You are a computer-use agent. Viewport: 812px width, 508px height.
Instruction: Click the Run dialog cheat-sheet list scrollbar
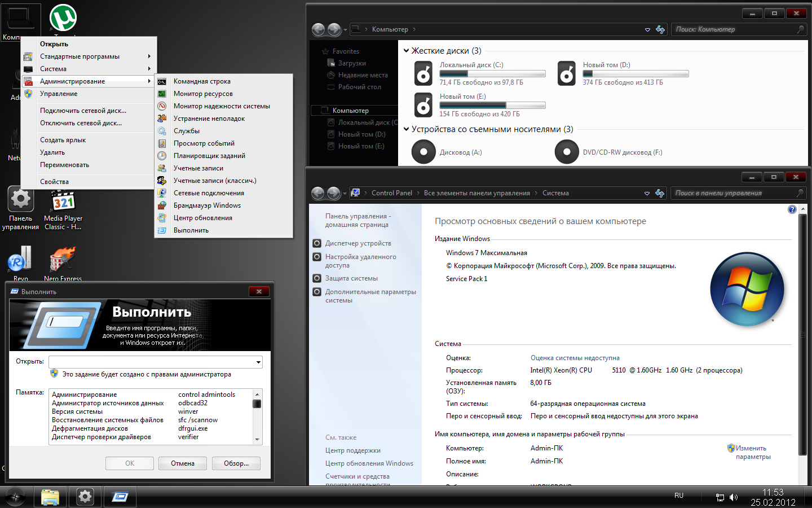[x=257, y=417]
